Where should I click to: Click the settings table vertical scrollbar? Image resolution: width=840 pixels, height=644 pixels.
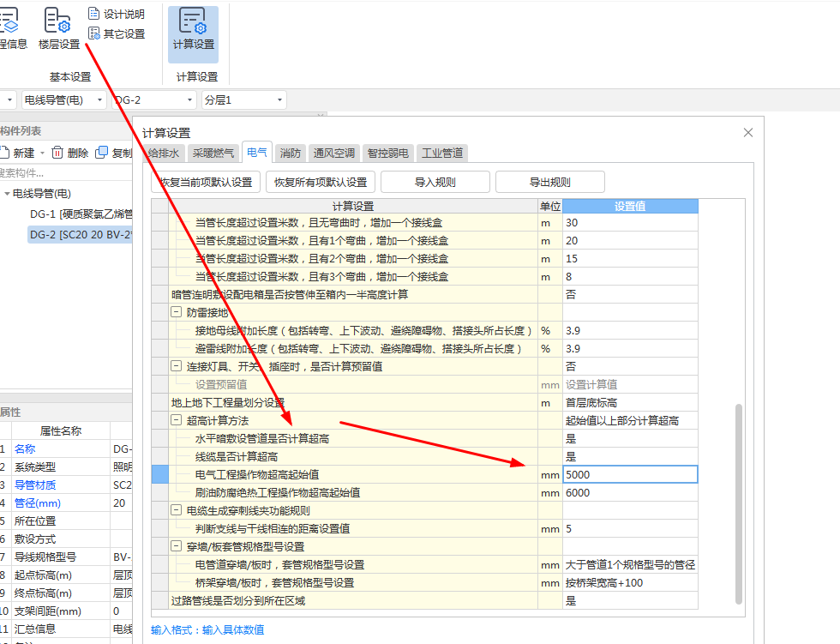tap(739, 503)
